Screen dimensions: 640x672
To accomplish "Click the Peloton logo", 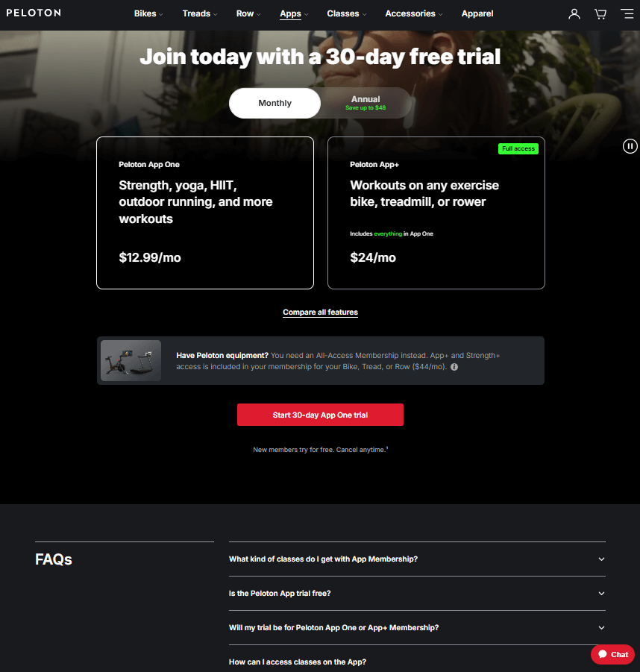I will [x=34, y=13].
